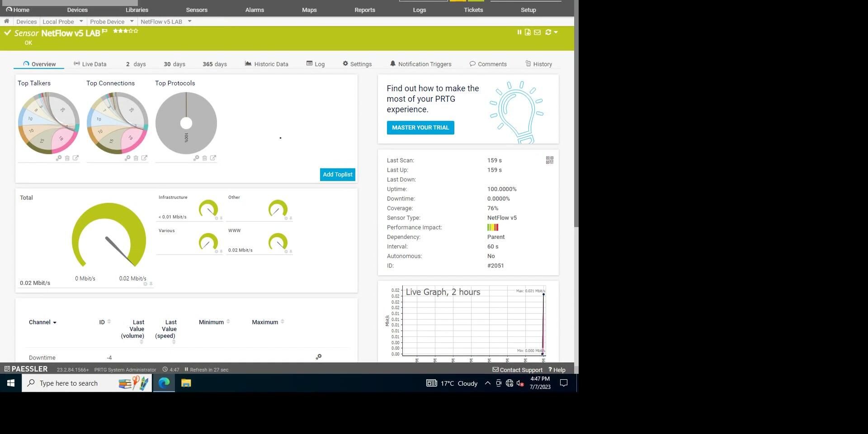This screenshot has width=868, height=434.
Task: Click the scan now refresh icon
Action: [x=548, y=32]
